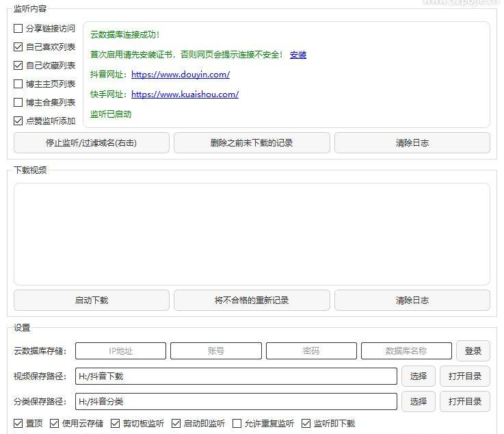Uncheck the 监听即下载 option
The width and height of the screenshot is (504, 434).
coord(306,424)
